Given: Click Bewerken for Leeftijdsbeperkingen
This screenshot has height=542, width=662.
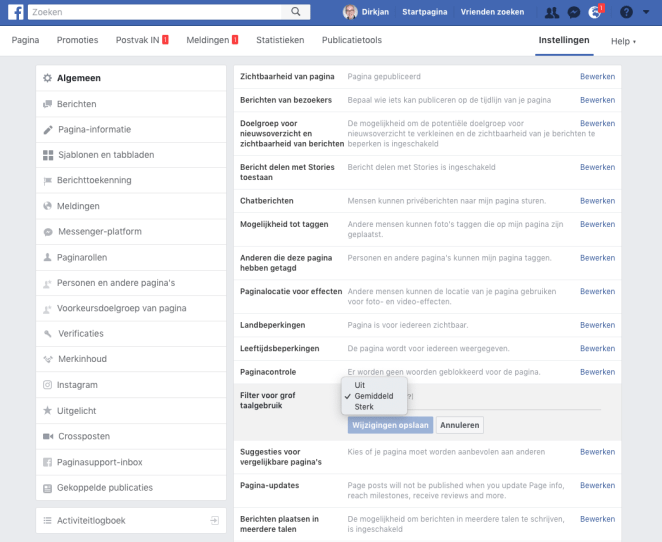Looking at the screenshot, I should tap(597, 349).
